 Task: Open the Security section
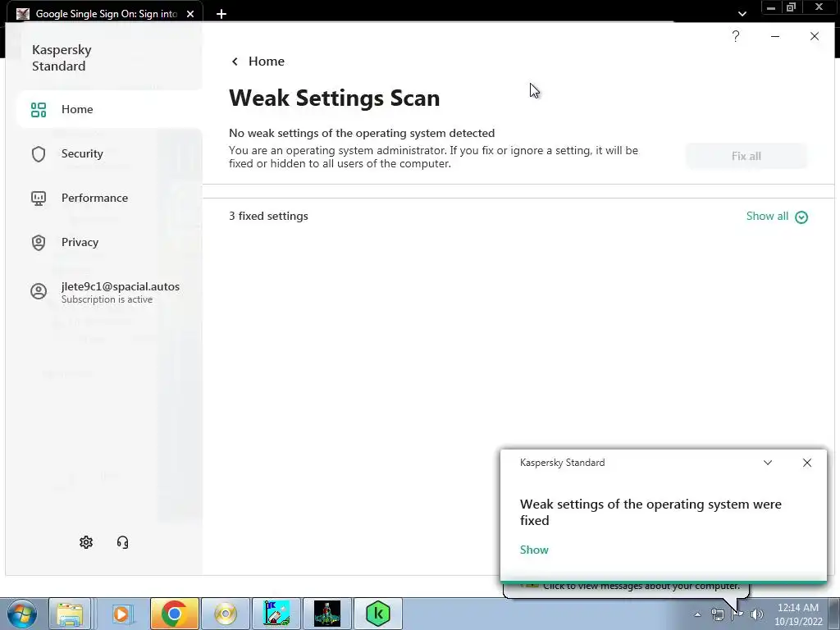pyautogui.click(x=109, y=153)
